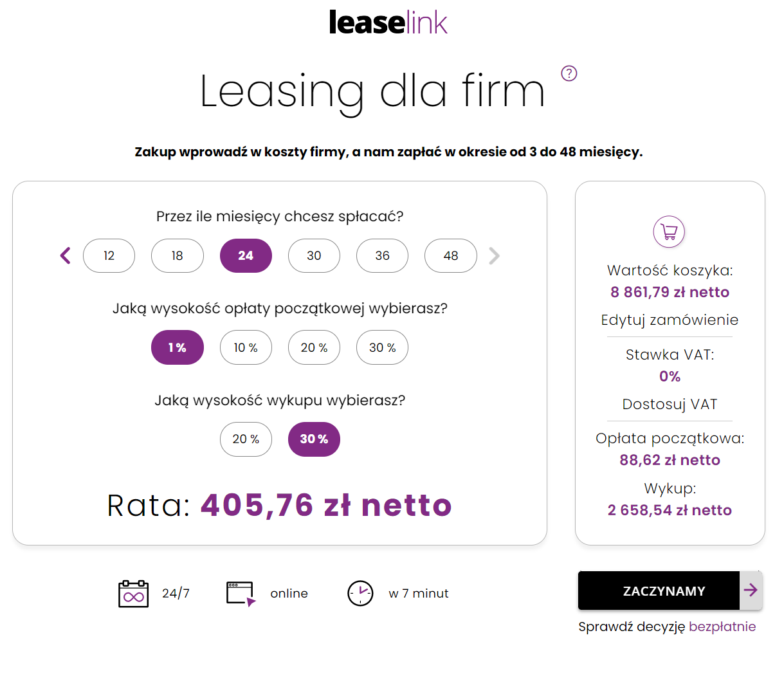The height and width of the screenshot is (687, 784).
Task: Select 10 % initial fee option
Action: point(246,347)
